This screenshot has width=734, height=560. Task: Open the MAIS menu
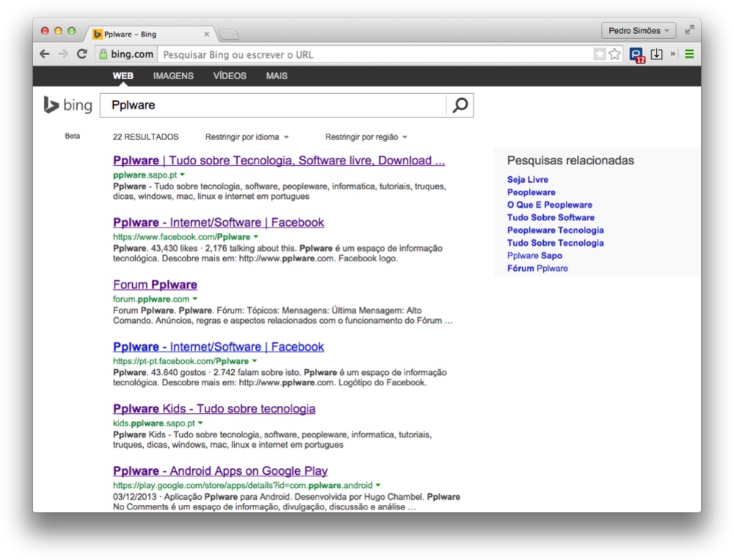(277, 76)
